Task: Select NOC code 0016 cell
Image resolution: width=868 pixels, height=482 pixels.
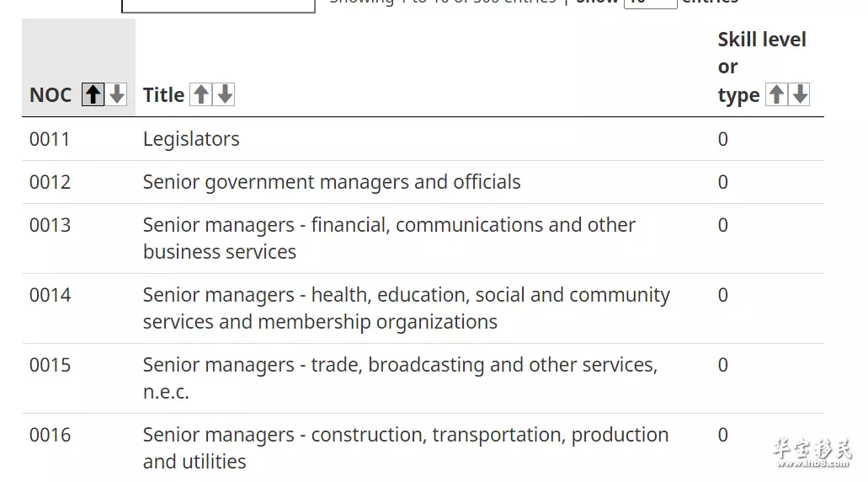Action: tap(50, 435)
